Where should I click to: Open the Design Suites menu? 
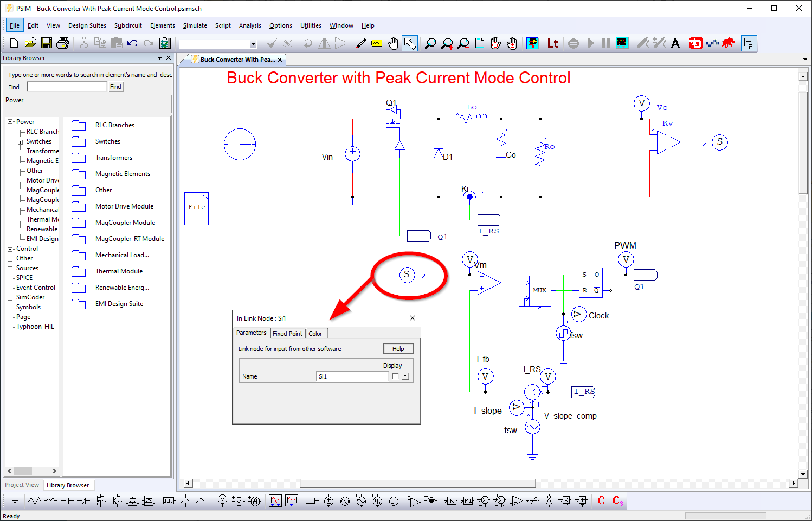tap(87, 25)
